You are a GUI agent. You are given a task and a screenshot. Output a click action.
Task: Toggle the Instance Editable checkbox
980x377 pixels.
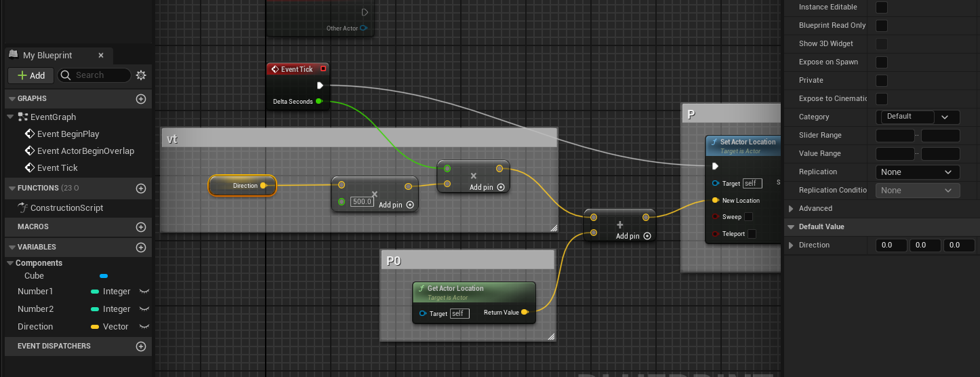(x=882, y=7)
